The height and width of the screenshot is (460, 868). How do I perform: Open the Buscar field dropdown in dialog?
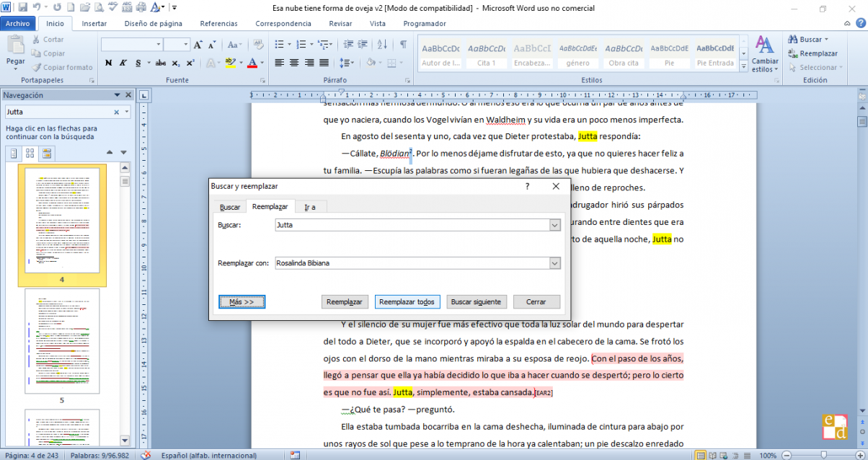tap(554, 226)
